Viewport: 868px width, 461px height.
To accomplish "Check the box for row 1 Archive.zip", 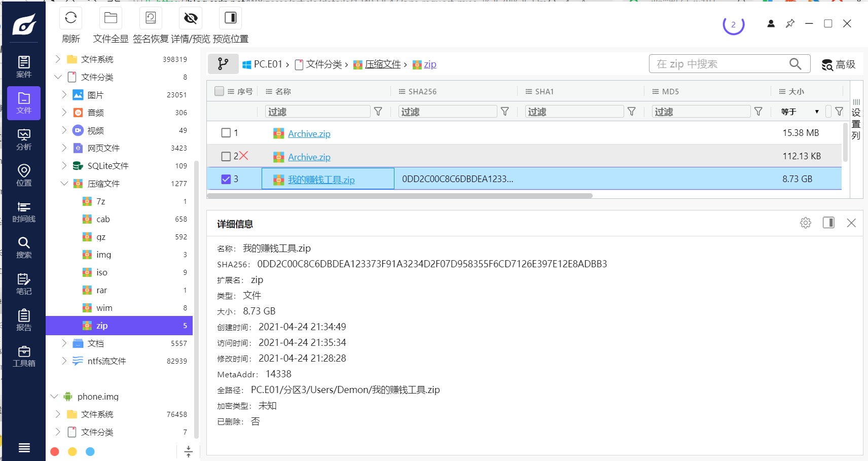I will pos(226,133).
